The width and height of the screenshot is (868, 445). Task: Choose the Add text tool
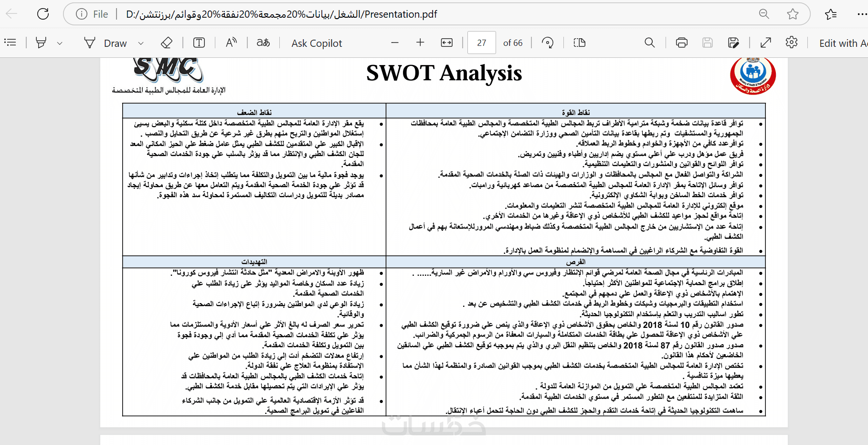pos(199,43)
